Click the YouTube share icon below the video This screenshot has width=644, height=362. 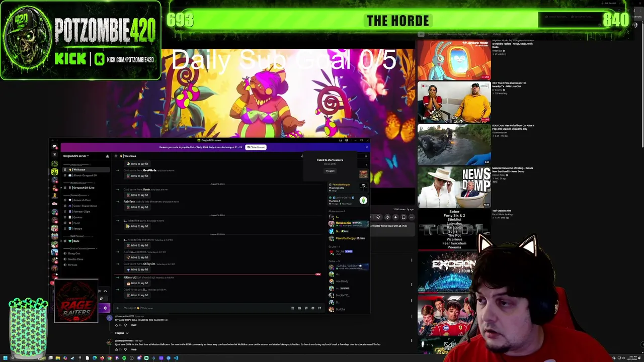point(387,217)
